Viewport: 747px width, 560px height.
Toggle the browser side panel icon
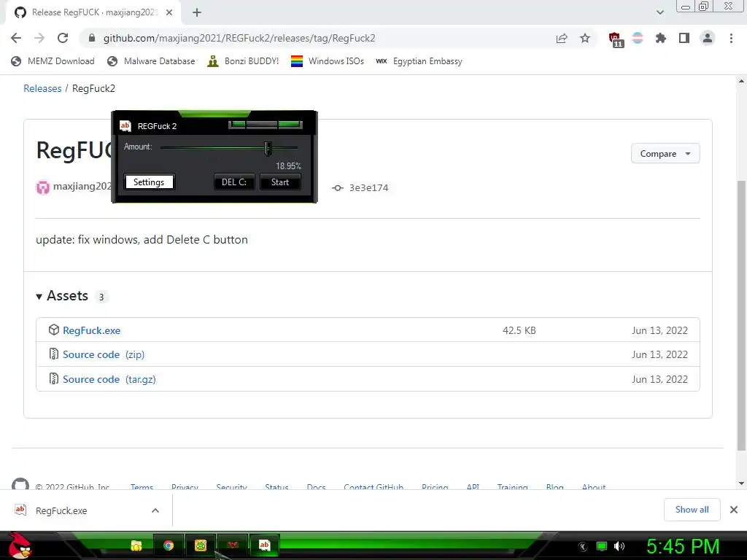click(684, 38)
